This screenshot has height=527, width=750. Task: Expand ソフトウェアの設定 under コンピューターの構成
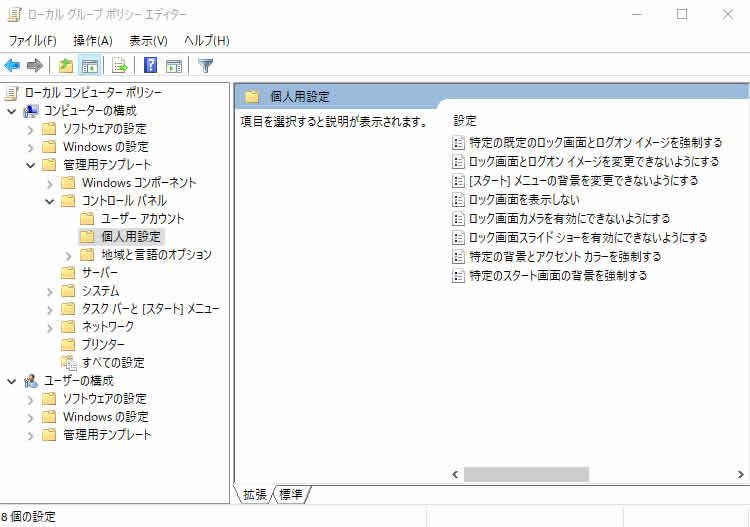31,130
